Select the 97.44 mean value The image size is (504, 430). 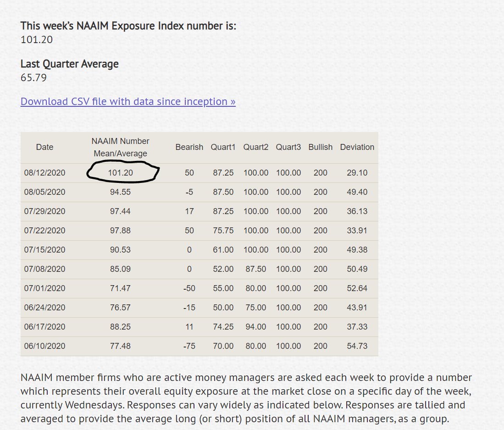120,211
